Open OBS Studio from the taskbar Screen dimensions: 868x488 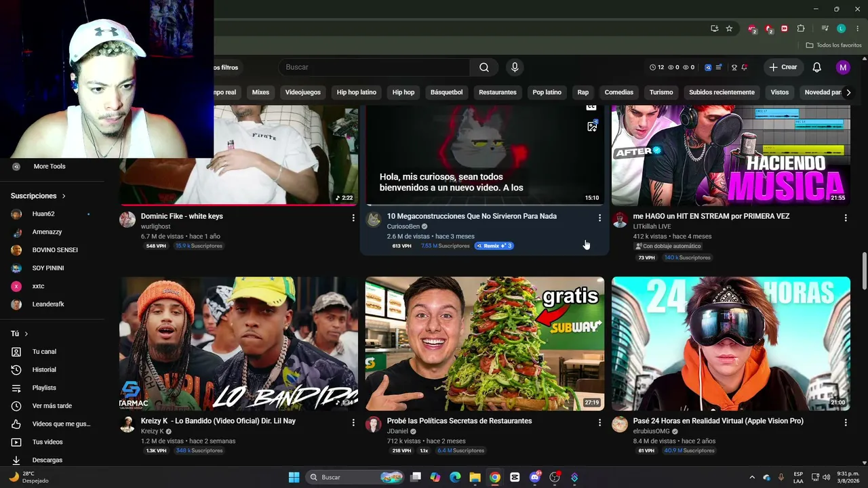555,477
